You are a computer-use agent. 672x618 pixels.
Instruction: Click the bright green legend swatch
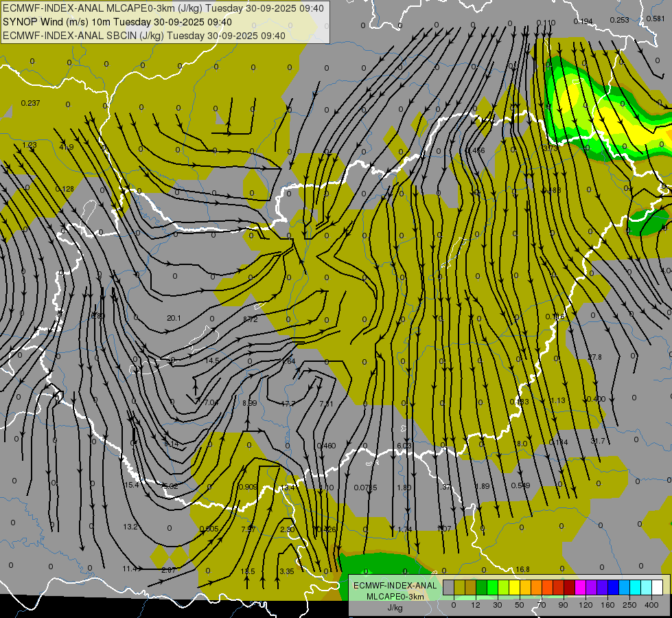[492, 588]
